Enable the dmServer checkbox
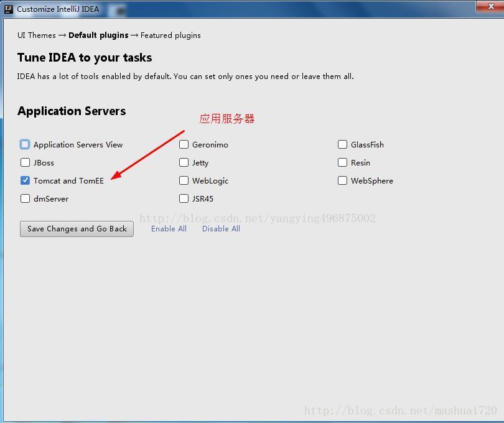This screenshot has height=423, width=504. pyautogui.click(x=25, y=198)
